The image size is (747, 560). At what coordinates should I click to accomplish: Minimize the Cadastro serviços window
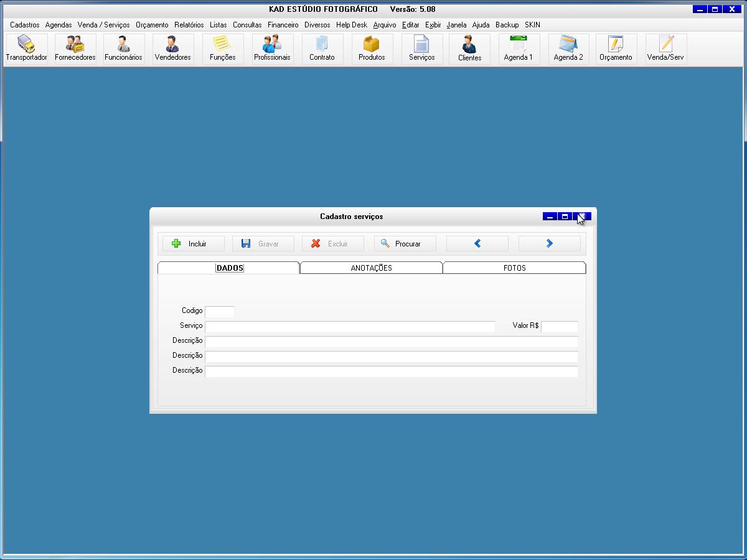coord(550,217)
